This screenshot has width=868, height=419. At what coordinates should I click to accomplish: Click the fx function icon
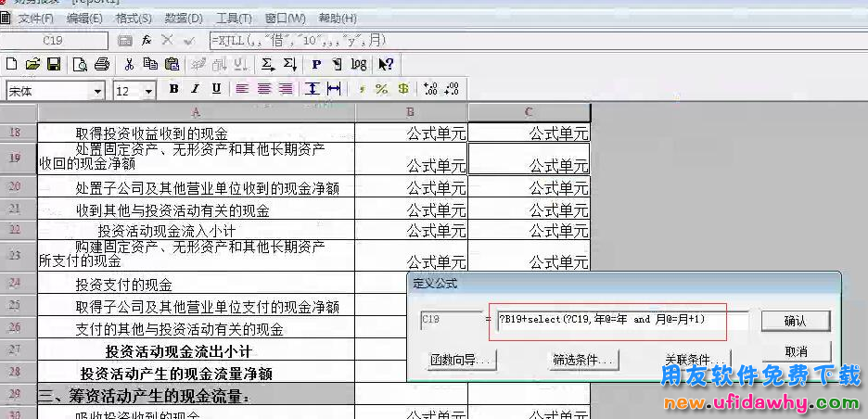tap(147, 40)
